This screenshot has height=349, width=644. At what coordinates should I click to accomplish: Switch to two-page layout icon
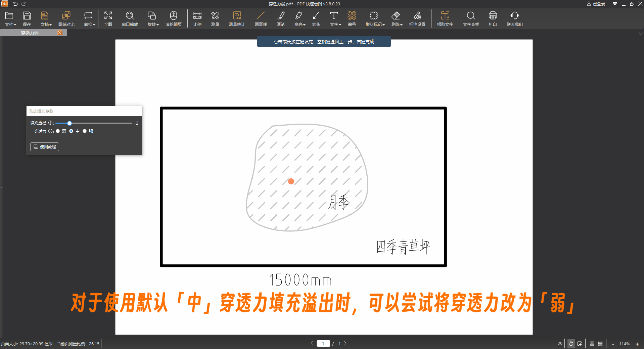coord(592,344)
